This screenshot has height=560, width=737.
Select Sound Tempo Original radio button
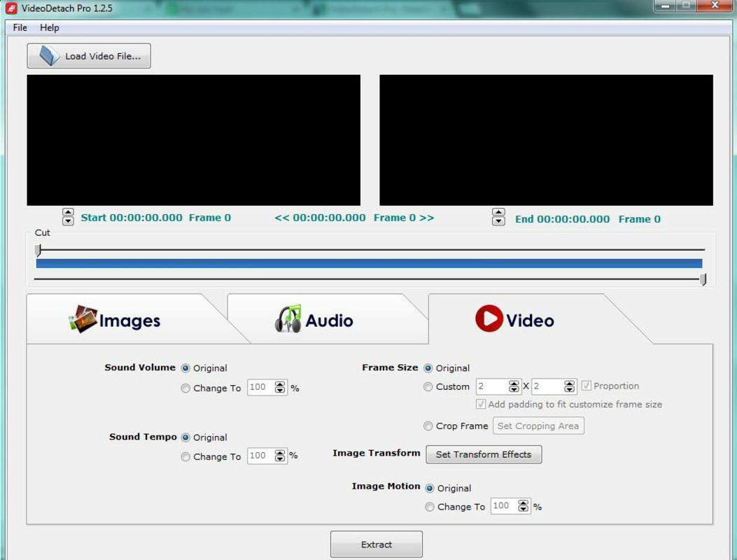click(x=185, y=437)
